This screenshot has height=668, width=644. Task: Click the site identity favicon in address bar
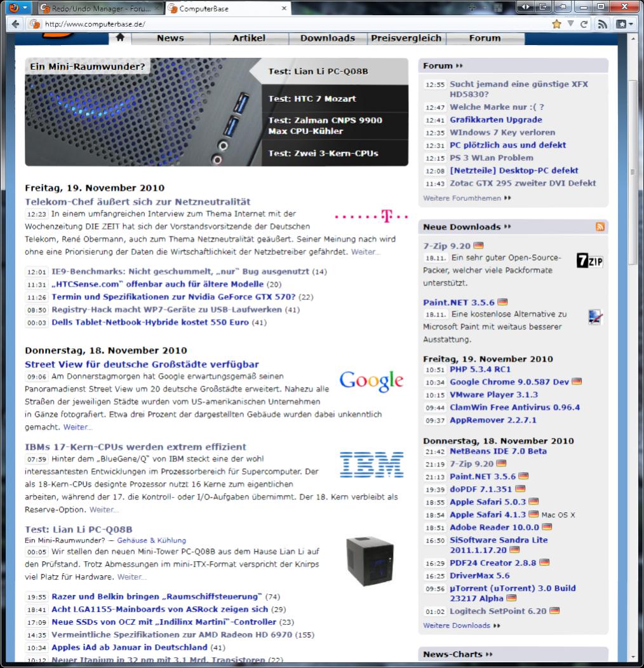click(x=35, y=24)
